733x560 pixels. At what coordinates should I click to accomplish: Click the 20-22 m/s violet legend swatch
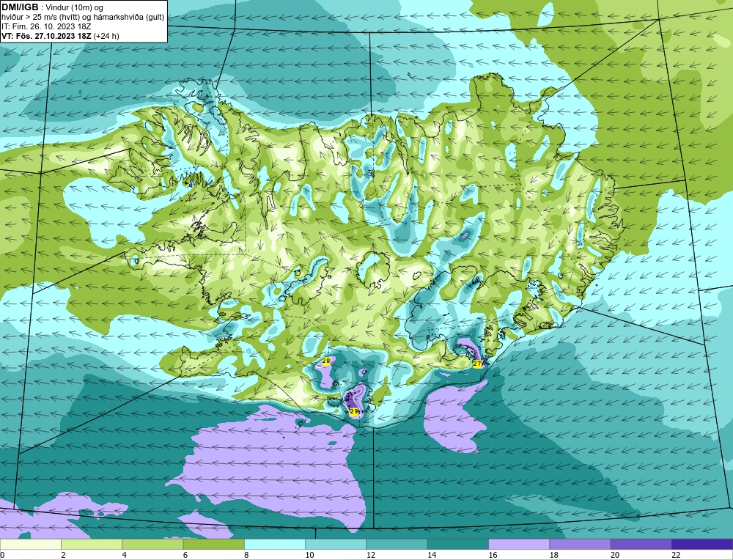[x=641, y=544]
